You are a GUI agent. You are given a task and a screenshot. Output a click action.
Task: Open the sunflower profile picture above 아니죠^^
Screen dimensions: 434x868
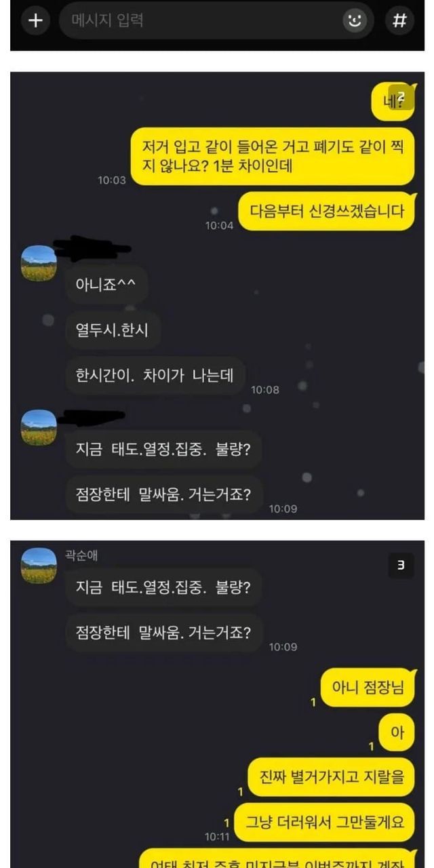point(39,263)
